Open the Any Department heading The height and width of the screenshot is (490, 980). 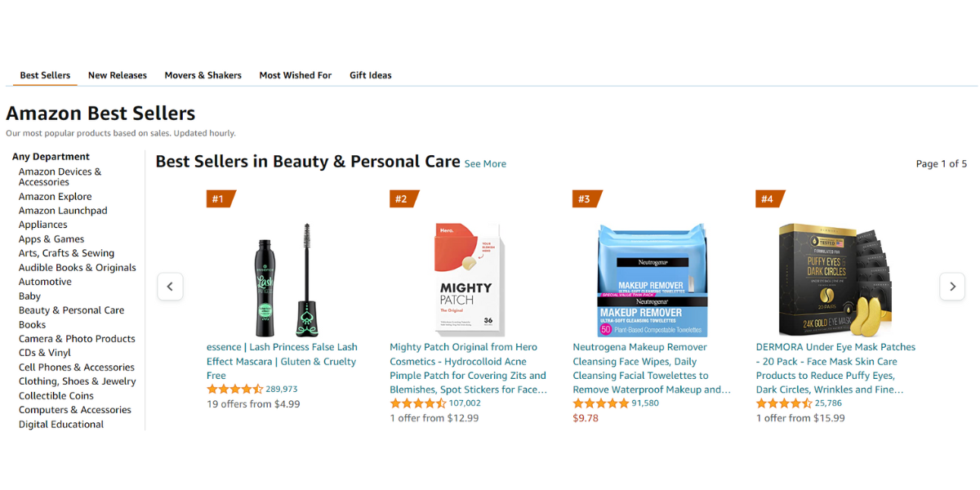coord(51,157)
